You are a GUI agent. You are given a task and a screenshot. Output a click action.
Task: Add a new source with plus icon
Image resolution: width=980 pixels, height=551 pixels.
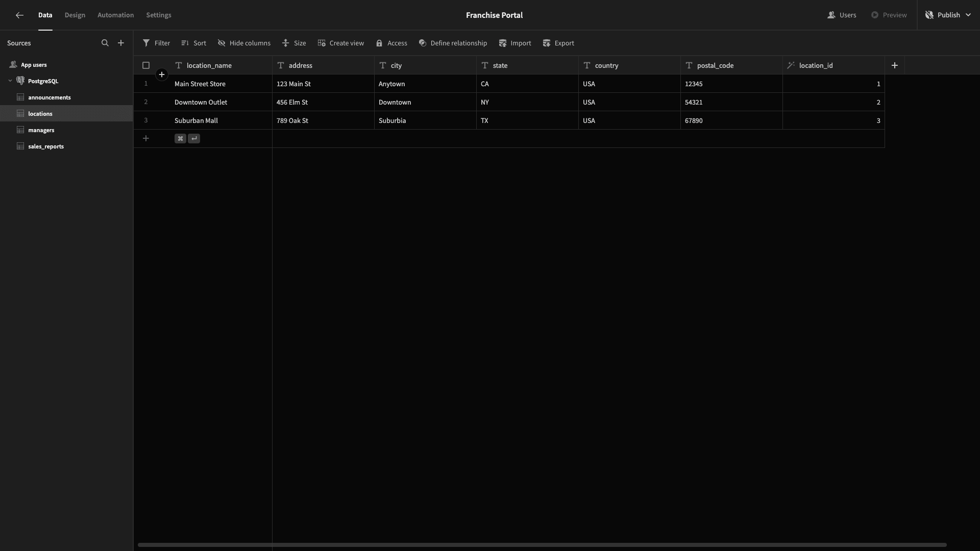coord(121,43)
